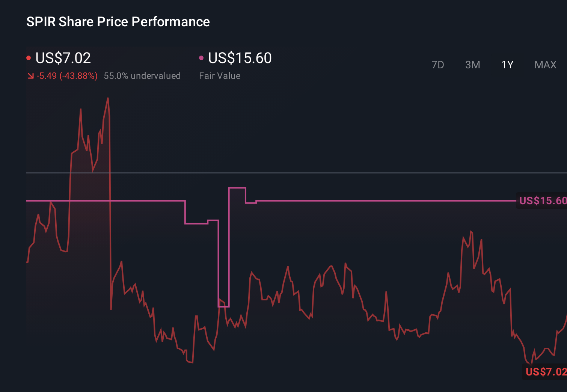
Task: Click the lowest dip of the fair value line
Action: point(223,306)
